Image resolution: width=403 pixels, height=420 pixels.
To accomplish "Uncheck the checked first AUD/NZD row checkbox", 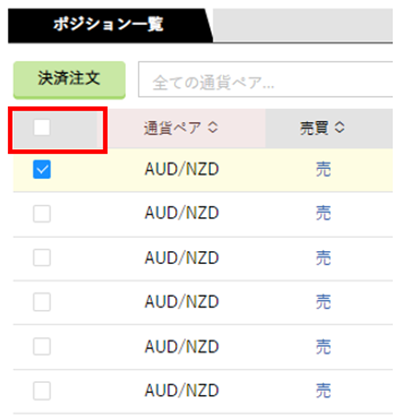I will tap(42, 169).
